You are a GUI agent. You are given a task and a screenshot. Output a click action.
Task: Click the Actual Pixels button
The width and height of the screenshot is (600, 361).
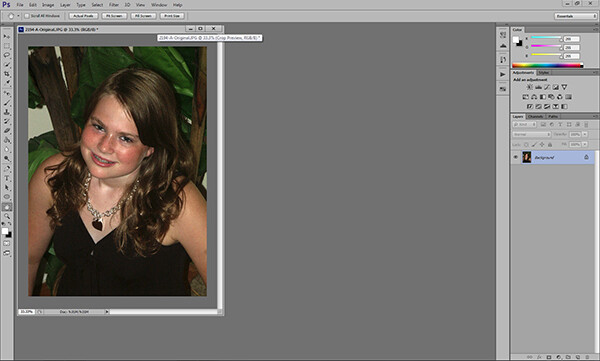tap(83, 16)
